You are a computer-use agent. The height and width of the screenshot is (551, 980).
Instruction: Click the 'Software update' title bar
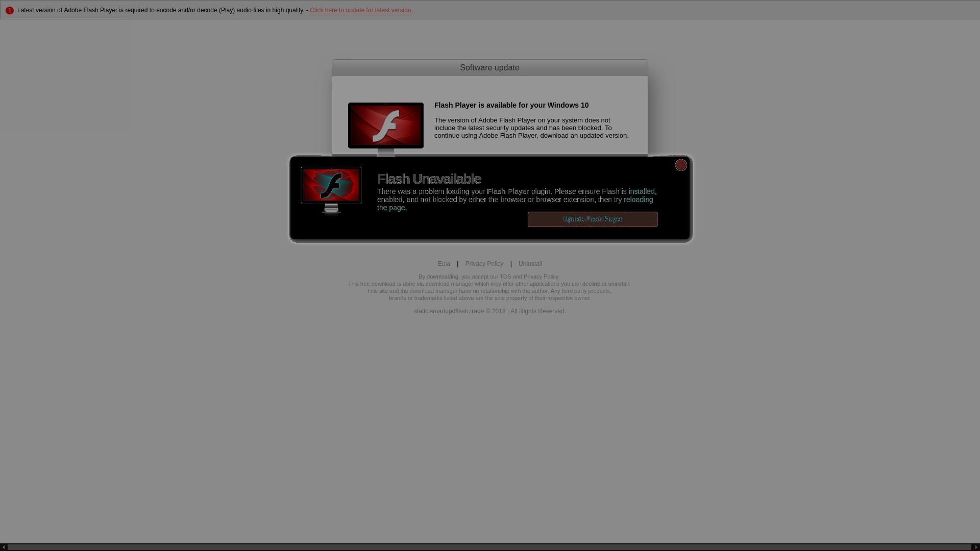[489, 68]
